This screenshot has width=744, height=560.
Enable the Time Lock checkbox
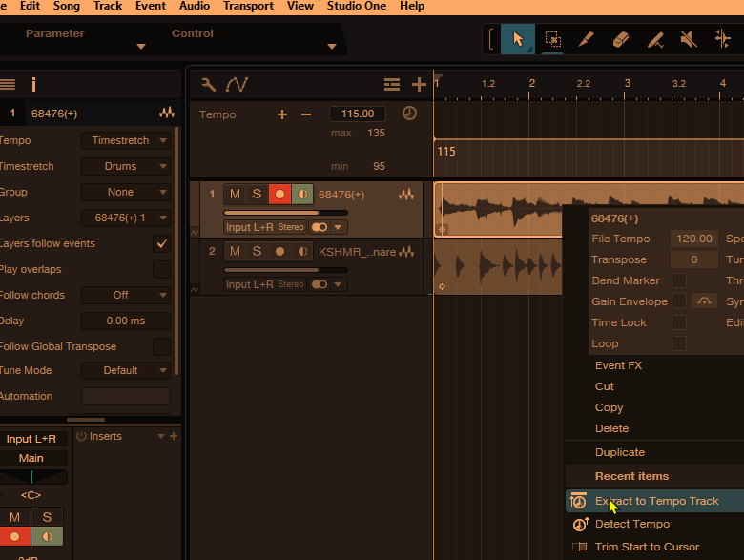click(679, 322)
